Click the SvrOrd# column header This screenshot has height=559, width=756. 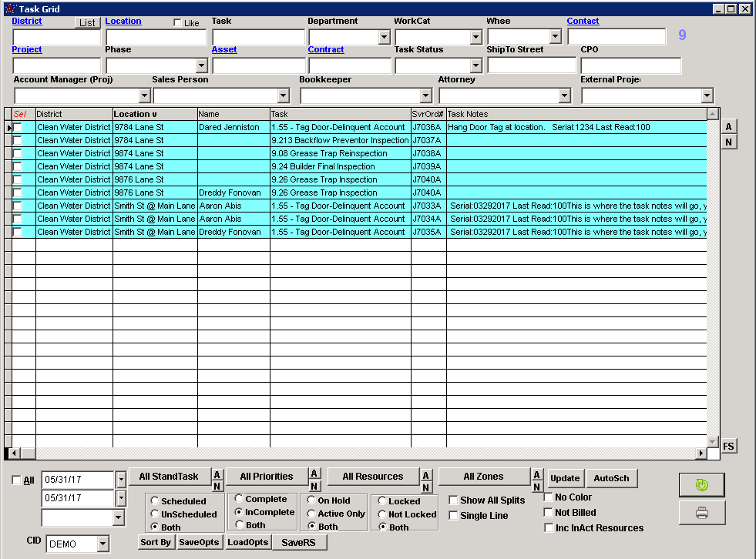click(428, 114)
